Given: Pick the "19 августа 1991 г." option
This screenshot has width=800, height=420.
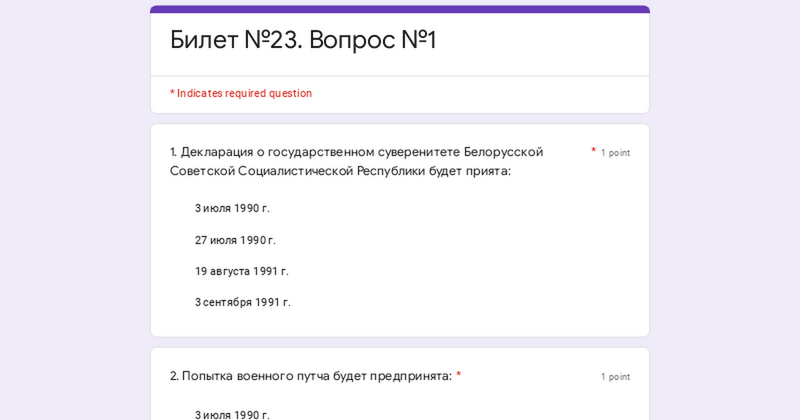Looking at the screenshot, I should tap(241, 271).
